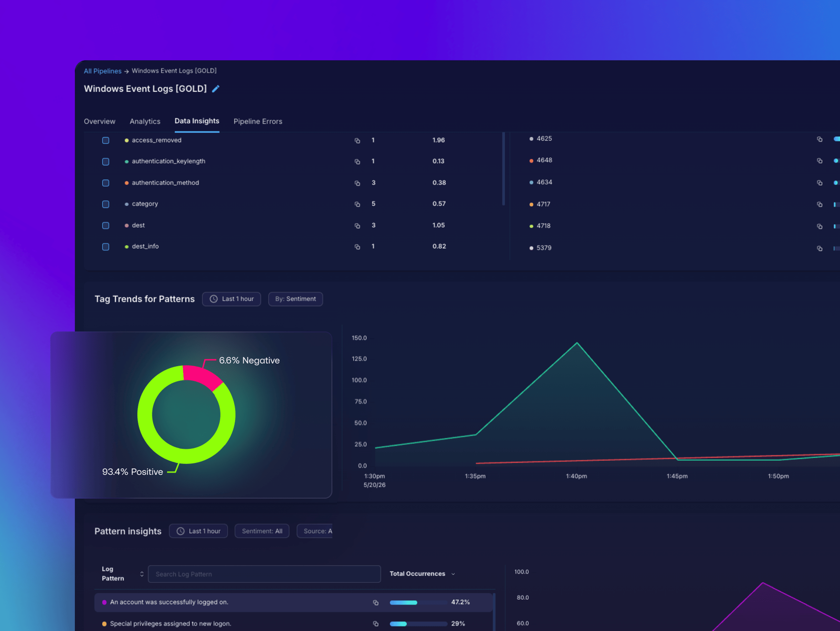Image resolution: width=840 pixels, height=631 pixels.
Task: Click the 93.4% Positive label
Action: (x=133, y=472)
